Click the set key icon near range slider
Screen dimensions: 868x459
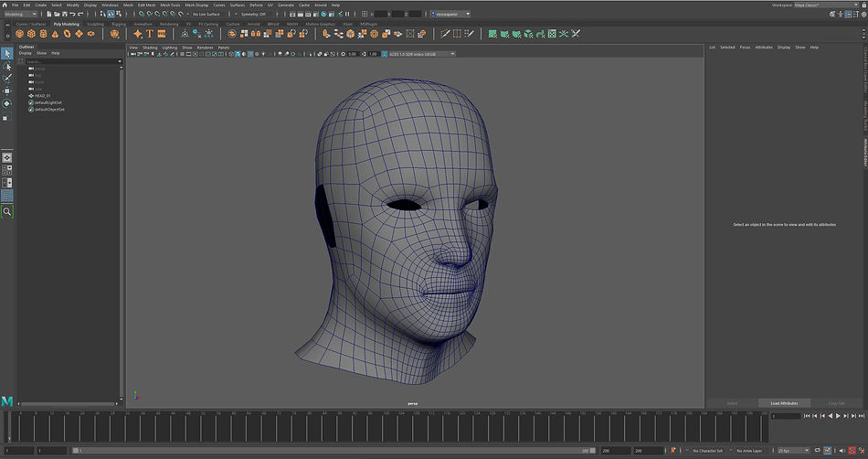pyautogui.click(x=673, y=451)
